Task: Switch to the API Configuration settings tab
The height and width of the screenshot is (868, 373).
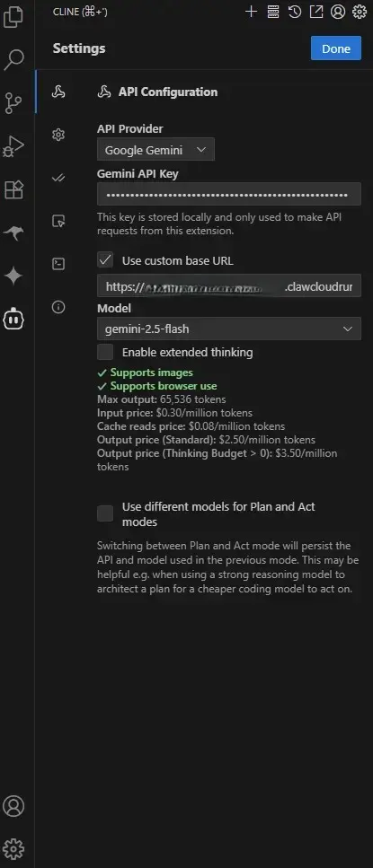Action: (58, 92)
